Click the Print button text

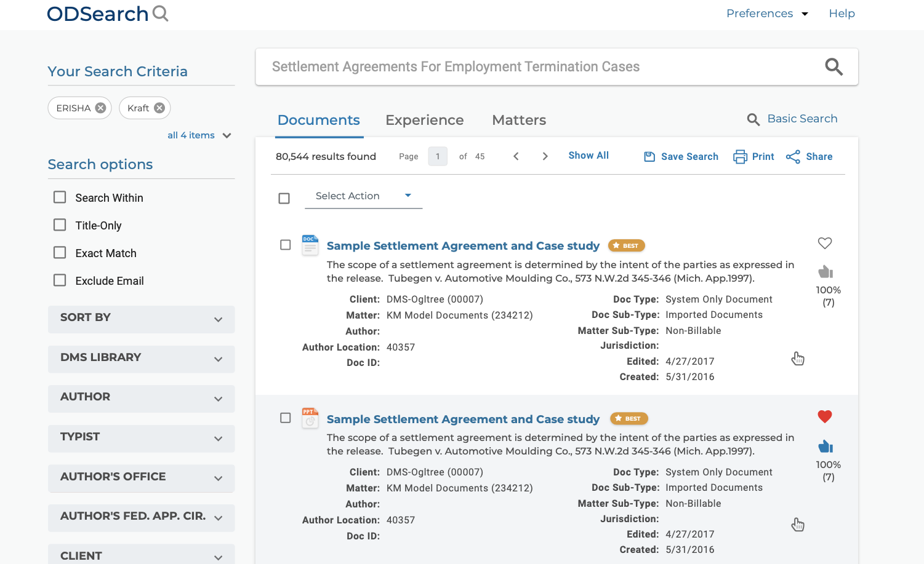[763, 157]
